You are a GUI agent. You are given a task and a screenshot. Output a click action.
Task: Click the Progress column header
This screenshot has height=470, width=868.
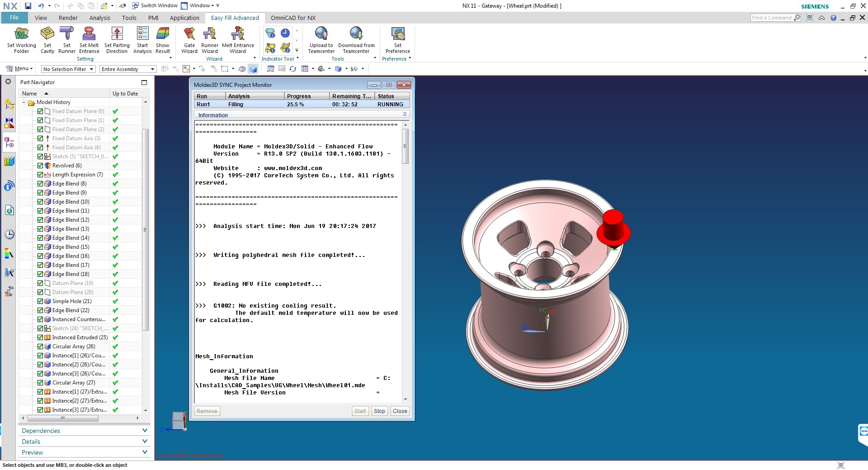click(x=307, y=96)
